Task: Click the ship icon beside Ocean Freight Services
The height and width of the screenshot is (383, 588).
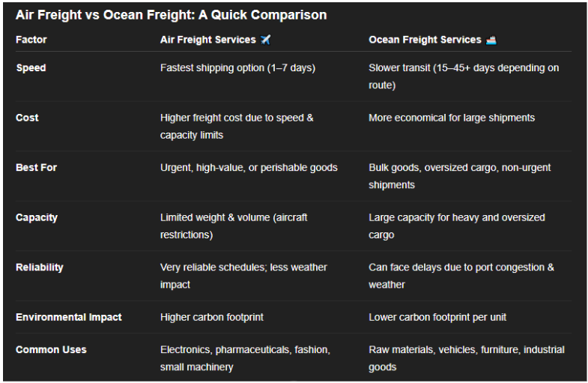Action: click(x=491, y=40)
